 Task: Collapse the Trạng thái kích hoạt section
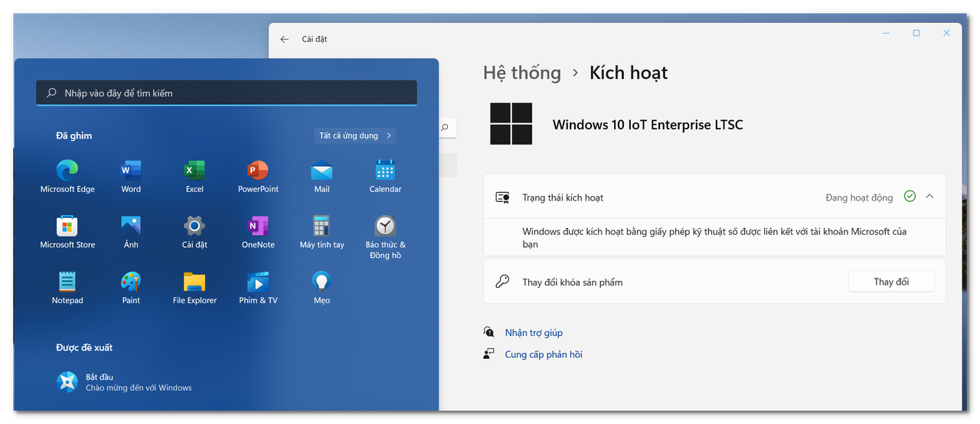pos(929,196)
